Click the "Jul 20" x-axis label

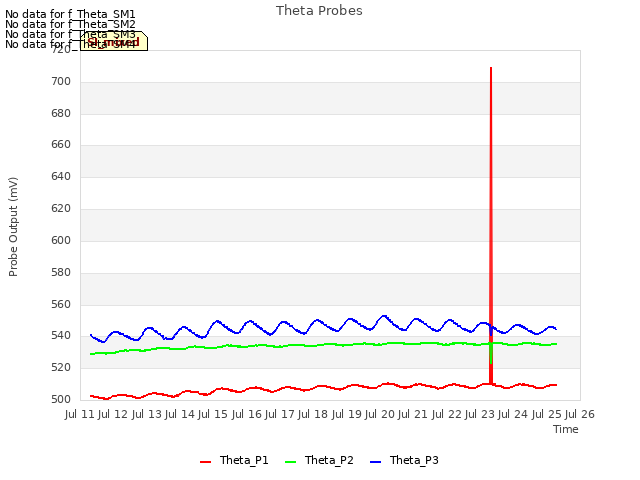(x=380, y=414)
